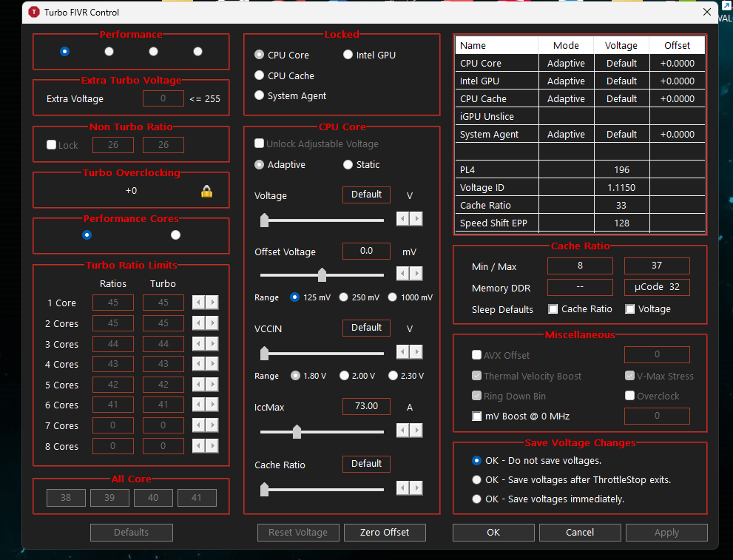The width and height of the screenshot is (733, 560).
Task: Enable mV Boost @ 0 MHz checkbox
Action: [476, 416]
